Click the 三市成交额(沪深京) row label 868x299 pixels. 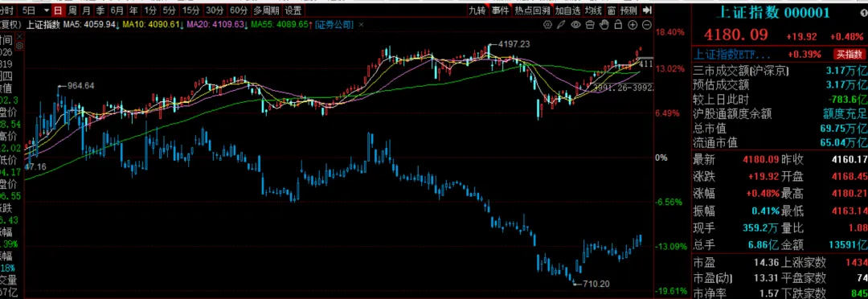(741, 70)
